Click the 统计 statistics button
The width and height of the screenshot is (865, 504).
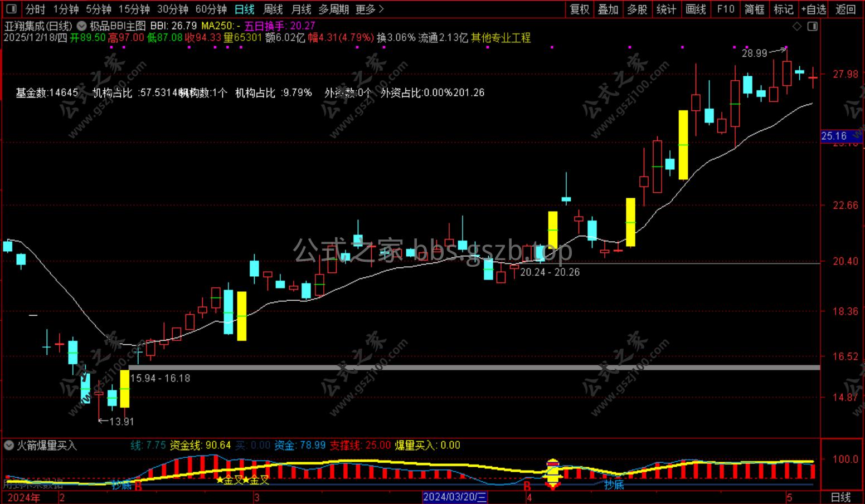[667, 9]
